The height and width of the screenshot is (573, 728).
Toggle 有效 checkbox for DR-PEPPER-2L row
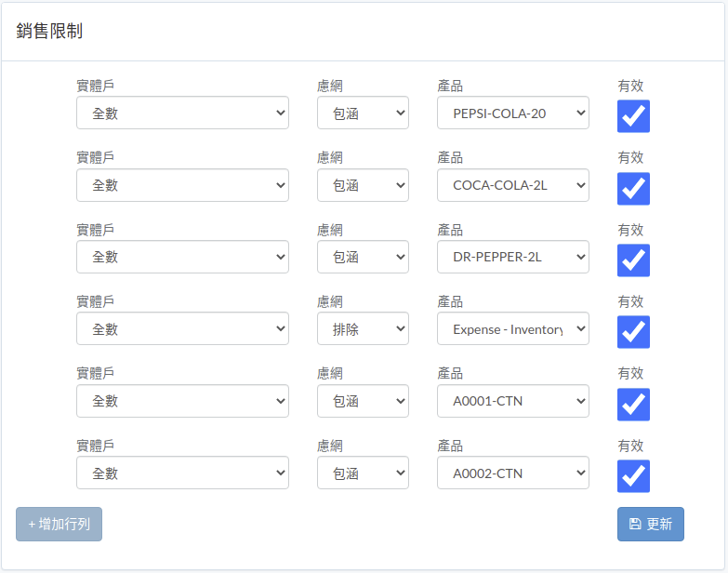633,260
